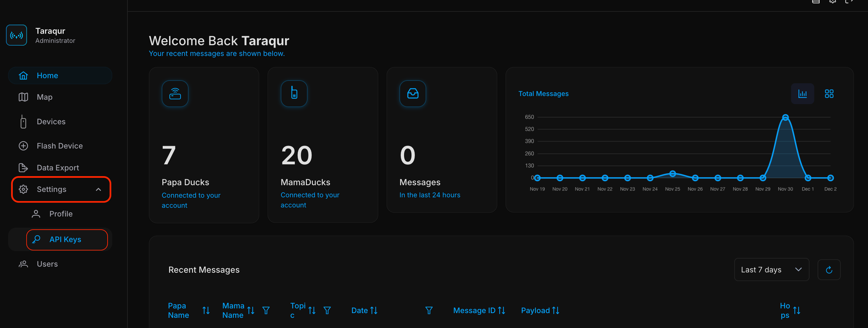
Task: Click the MamaDucks count of 20
Action: pyautogui.click(x=297, y=155)
